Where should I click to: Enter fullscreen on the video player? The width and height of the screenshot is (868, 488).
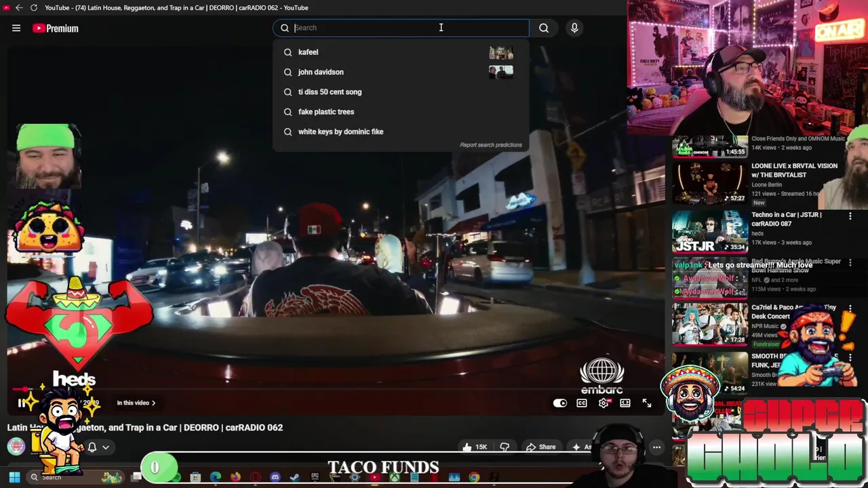click(x=647, y=403)
